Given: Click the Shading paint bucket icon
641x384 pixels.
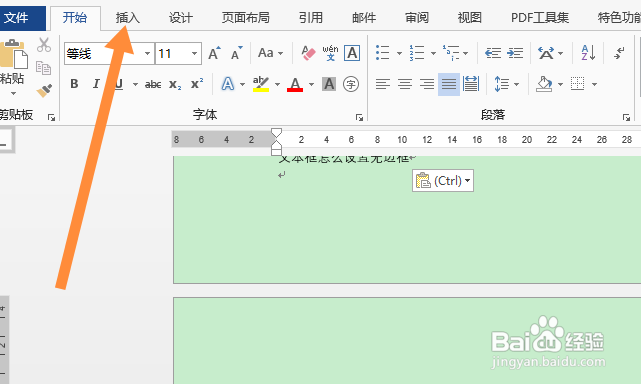Looking at the screenshot, I should point(544,84).
